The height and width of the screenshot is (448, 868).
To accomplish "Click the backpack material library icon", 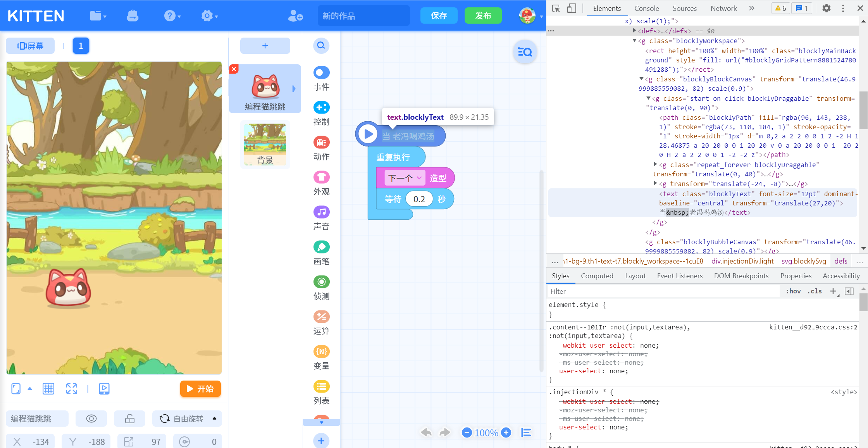I will pos(133,16).
